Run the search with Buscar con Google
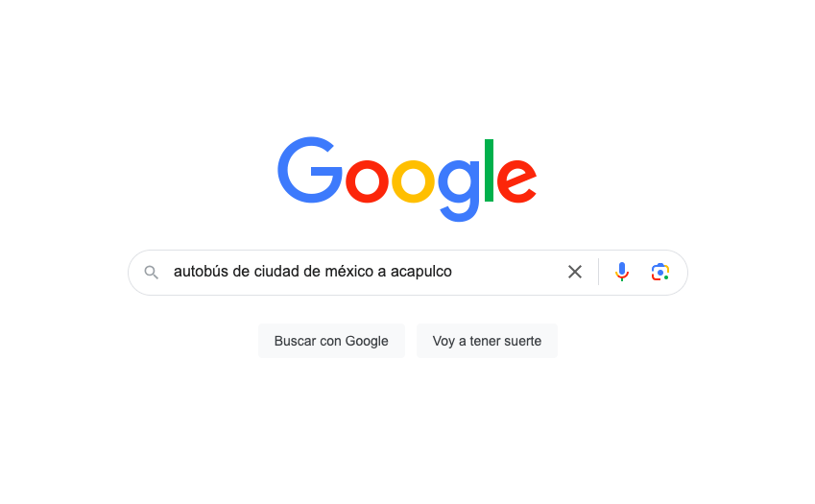The height and width of the screenshot is (504, 815). 331,341
